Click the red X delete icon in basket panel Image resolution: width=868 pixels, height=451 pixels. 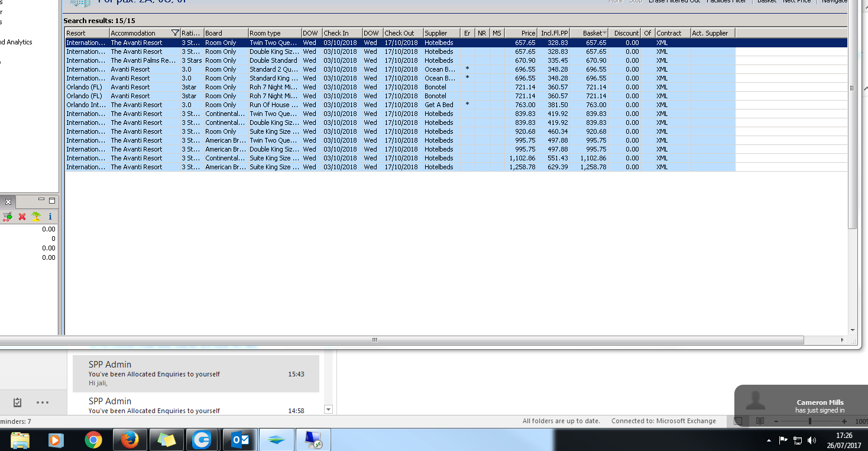point(22,217)
